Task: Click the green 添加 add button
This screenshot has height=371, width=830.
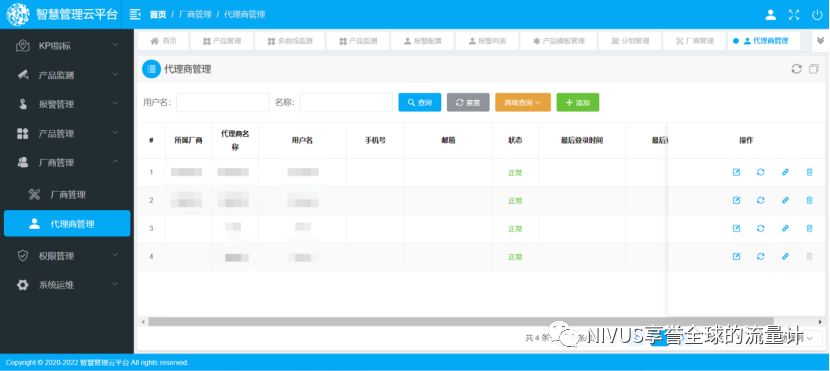Action: pyautogui.click(x=578, y=103)
